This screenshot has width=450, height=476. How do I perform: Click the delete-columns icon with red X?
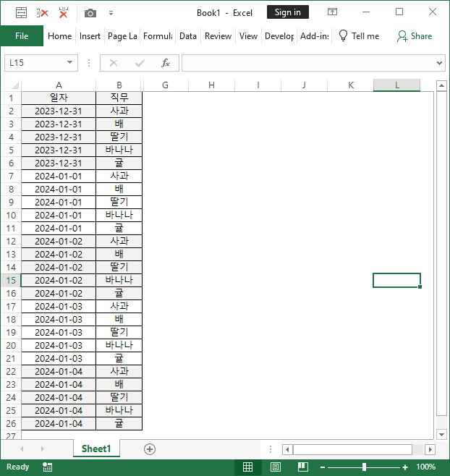(x=63, y=13)
